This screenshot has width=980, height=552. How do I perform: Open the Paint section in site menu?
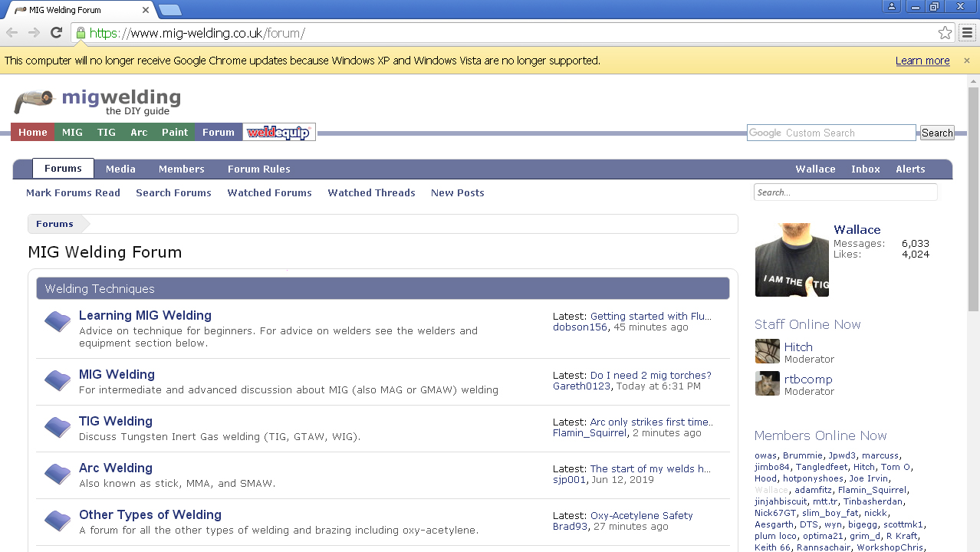click(x=175, y=133)
